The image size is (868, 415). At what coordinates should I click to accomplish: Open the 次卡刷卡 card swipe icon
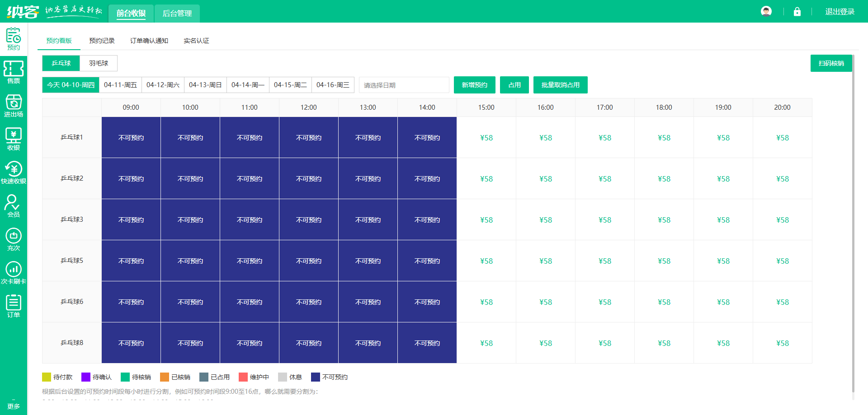14,273
